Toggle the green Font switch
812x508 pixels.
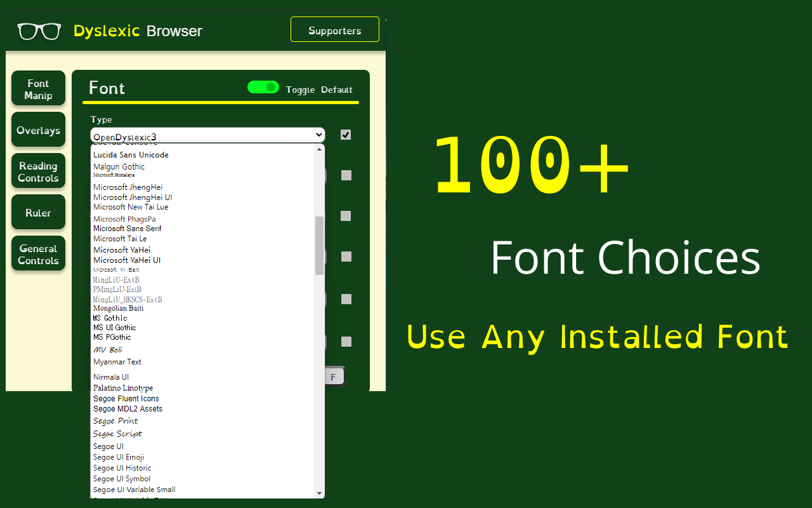point(263,87)
